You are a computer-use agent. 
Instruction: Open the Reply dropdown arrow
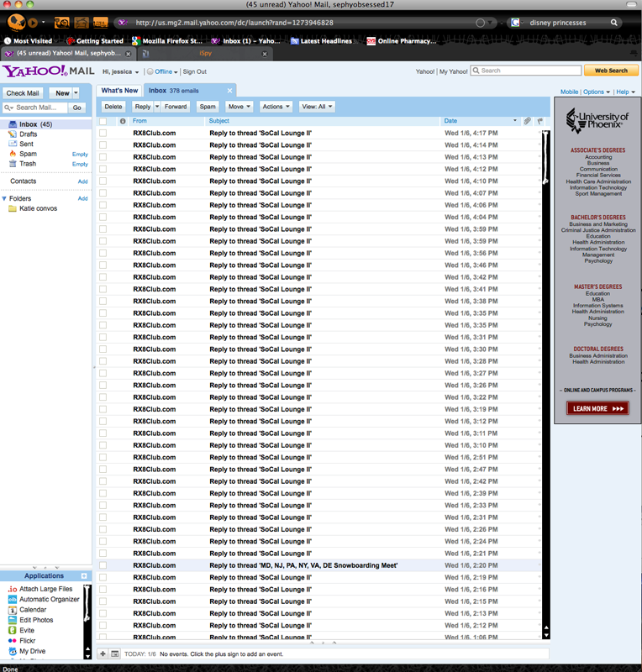pos(157,107)
